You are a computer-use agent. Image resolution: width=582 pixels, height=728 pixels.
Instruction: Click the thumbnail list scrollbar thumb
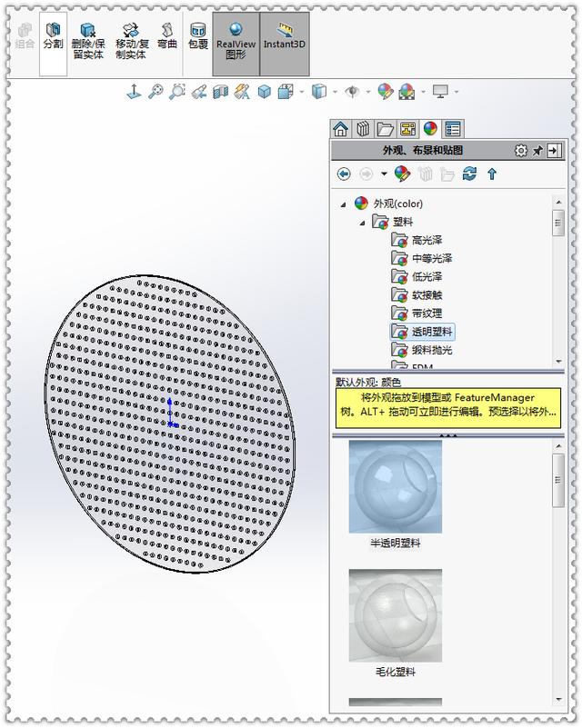click(x=558, y=481)
